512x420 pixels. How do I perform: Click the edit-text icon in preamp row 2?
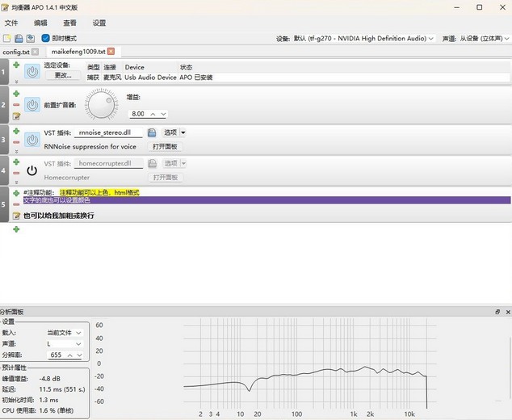point(16,116)
